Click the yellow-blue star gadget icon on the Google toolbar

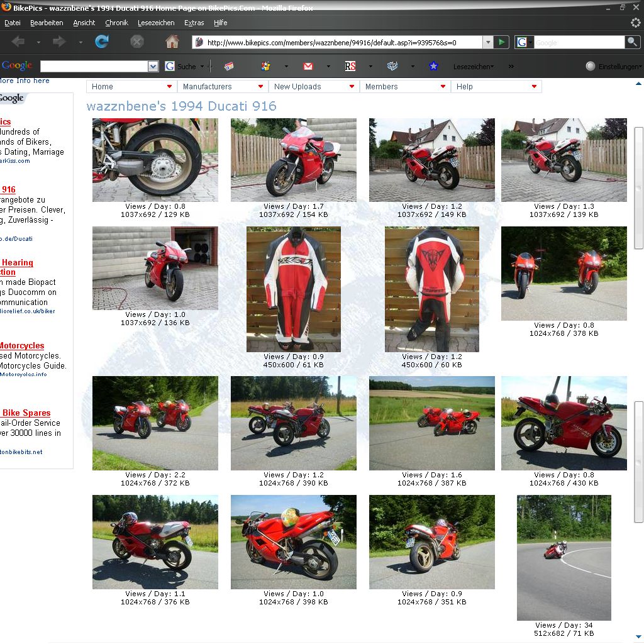click(266, 66)
